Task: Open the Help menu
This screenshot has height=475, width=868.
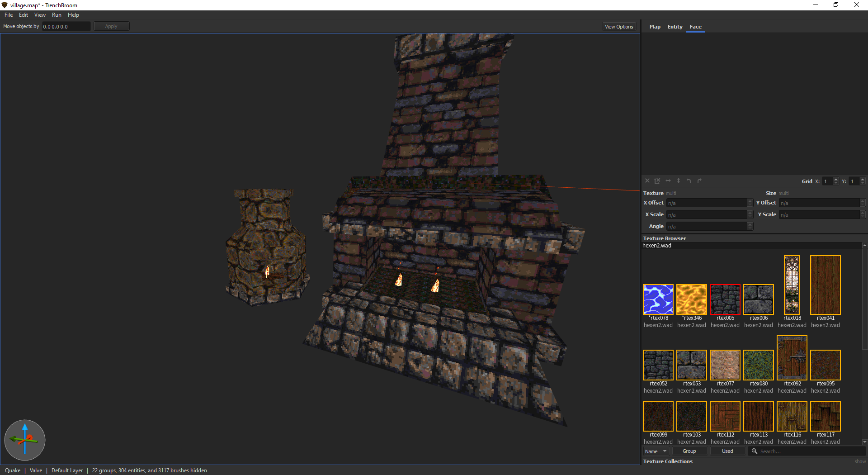Action: (73, 15)
